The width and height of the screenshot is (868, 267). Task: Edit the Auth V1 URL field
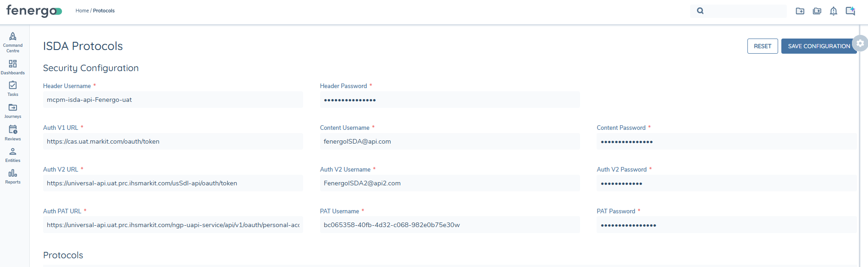click(x=173, y=141)
